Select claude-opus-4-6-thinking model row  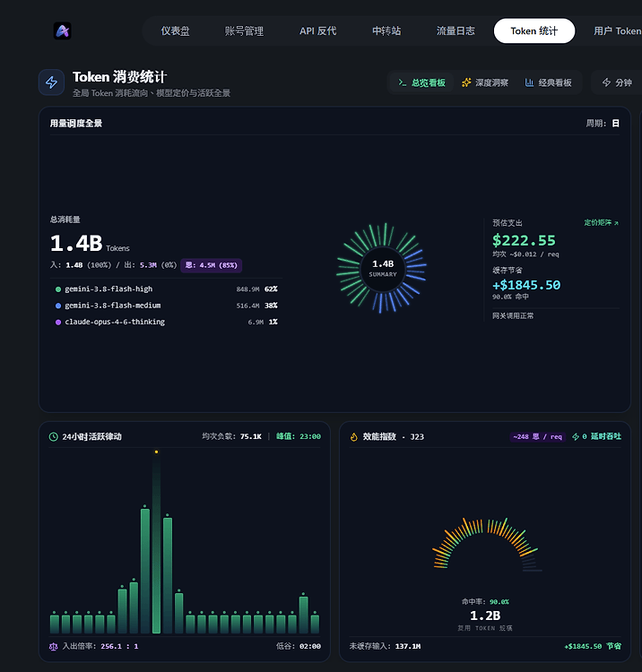pyautogui.click(x=167, y=322)
